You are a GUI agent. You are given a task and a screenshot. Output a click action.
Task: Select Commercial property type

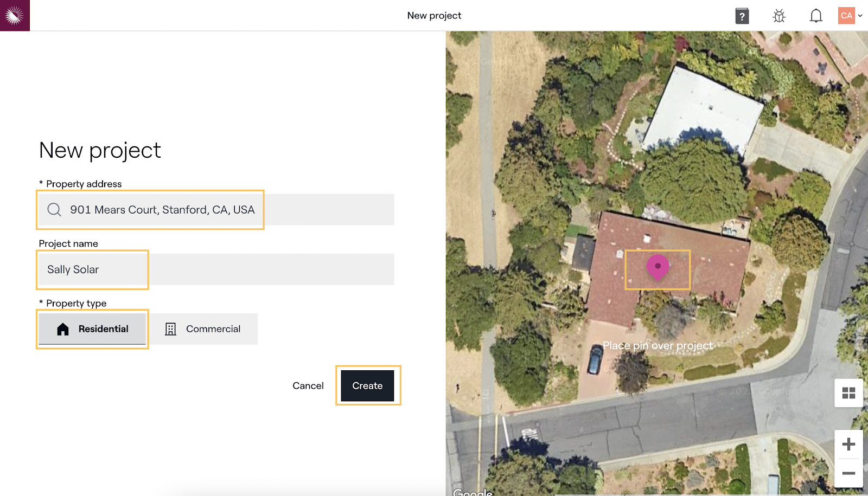(203, 329)
